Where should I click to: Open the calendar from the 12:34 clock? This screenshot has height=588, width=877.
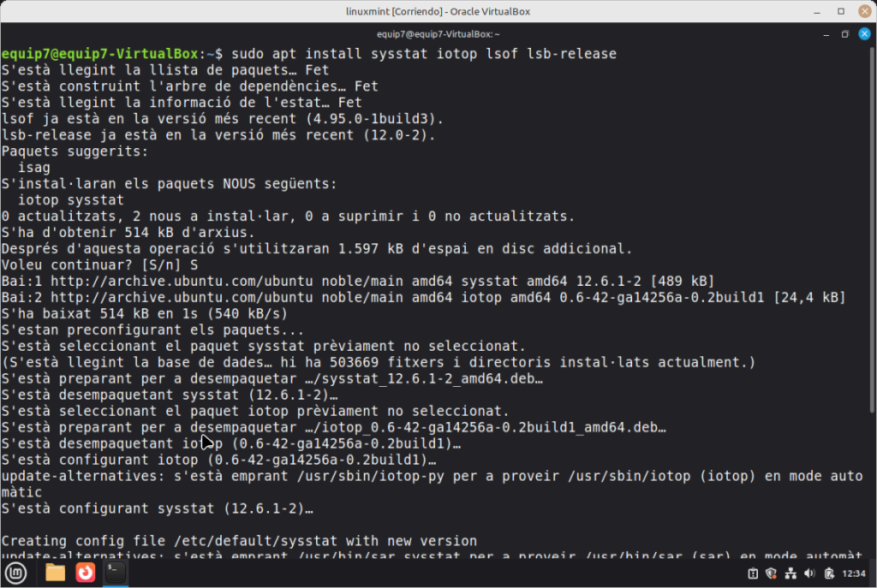pyautogui.click(x=853, y=573)
